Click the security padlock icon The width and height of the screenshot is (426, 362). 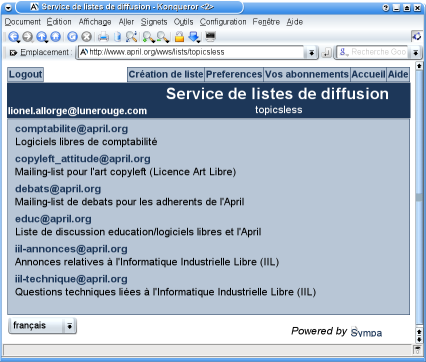(x=179, y=36)
